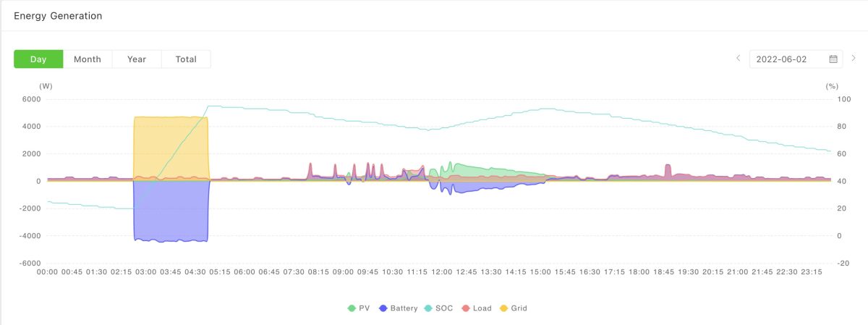Switch to the Year tab
Screen dimensions: 868x325
[137, 59]
